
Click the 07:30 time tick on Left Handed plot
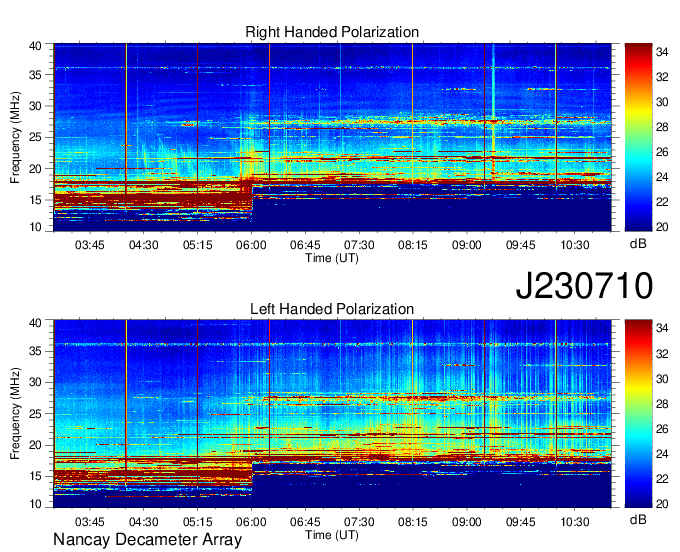359,522
